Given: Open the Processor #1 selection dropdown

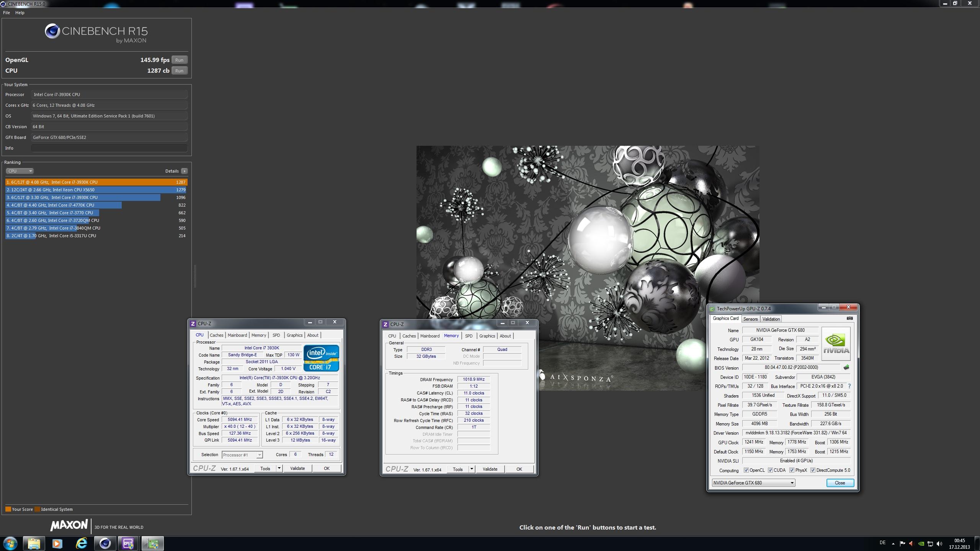Looking at the screenshot, I should point(242,455).
